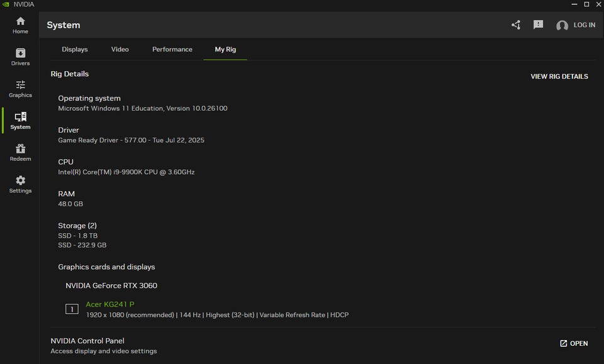The height and width of the screenshot is (364, 604).
Task: Close the NVIDIA app window
Action: (x=598, y=4)
